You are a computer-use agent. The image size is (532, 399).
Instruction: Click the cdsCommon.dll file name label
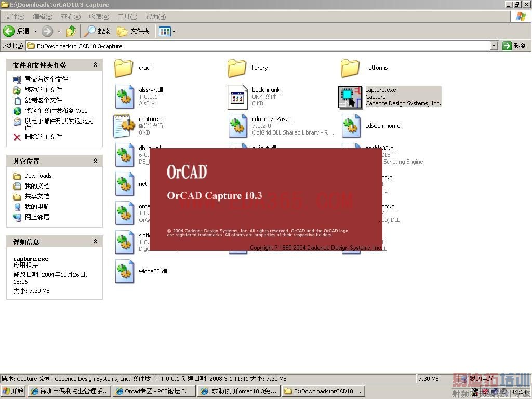384,126
